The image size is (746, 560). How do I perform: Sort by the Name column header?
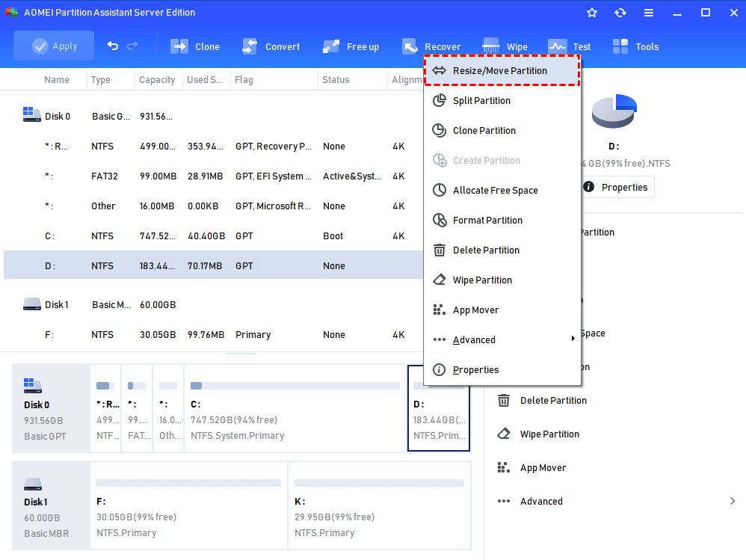[x=57, y=79]
